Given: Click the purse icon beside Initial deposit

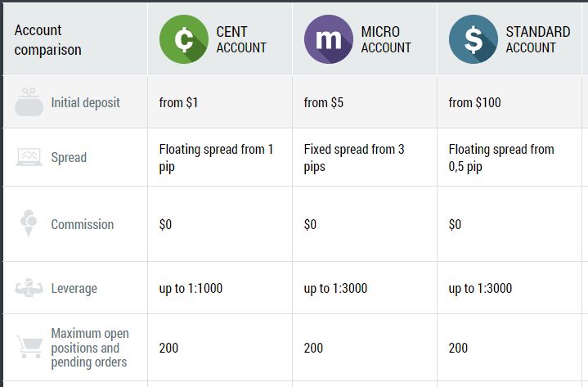Looking at the screenshot, I should pyautogui.click(x=29, y=102).
